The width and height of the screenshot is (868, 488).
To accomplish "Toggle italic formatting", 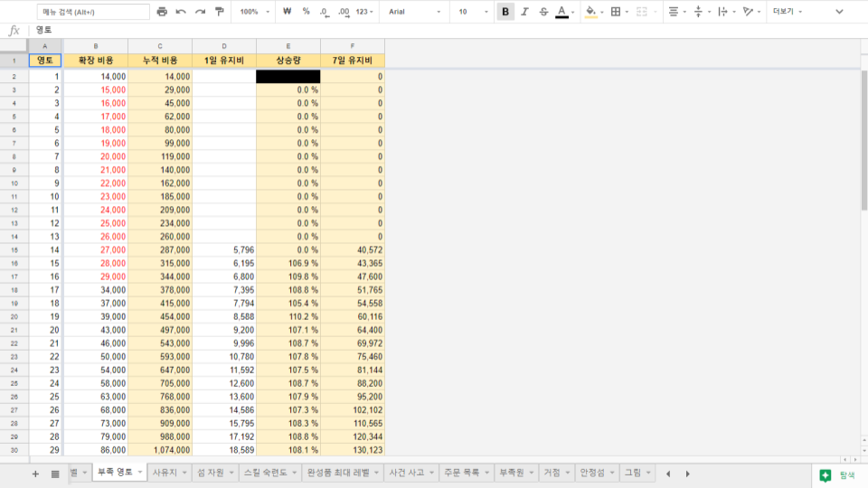I will (524, 12).
